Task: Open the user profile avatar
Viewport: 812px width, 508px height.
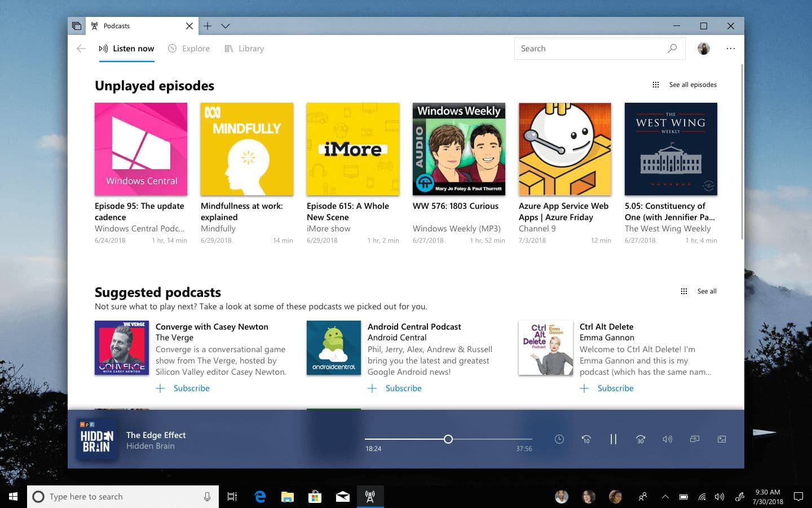Action: coord(704,49)
